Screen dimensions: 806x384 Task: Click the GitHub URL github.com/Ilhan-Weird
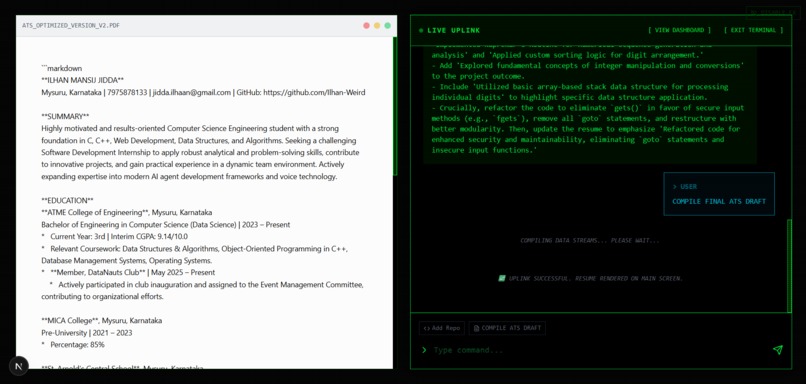pos(315,93)
